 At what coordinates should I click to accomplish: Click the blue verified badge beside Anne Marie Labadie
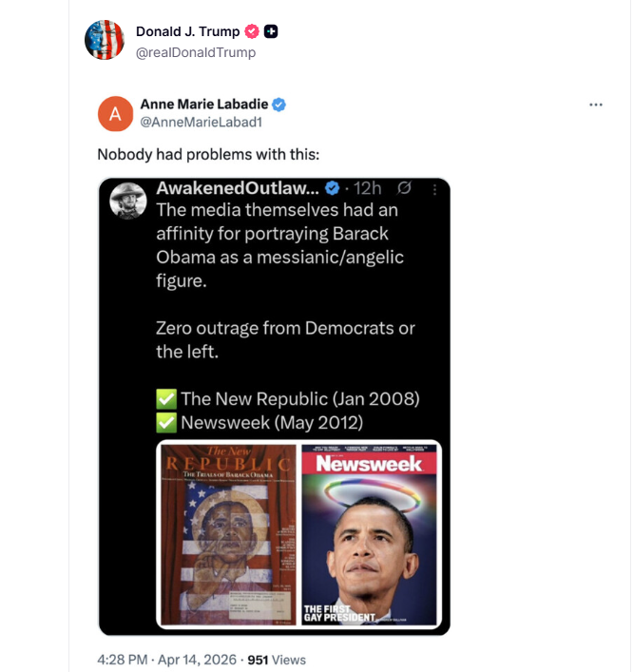point(280,105)
